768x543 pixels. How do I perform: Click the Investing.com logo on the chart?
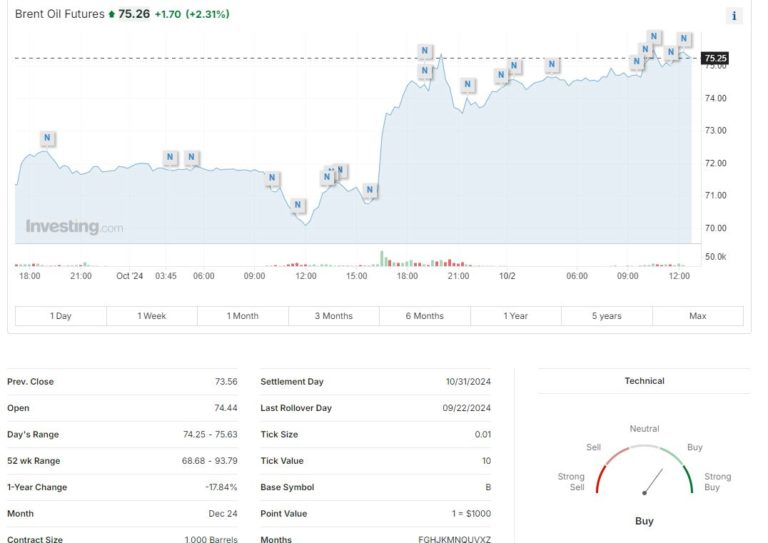(75, 227)
